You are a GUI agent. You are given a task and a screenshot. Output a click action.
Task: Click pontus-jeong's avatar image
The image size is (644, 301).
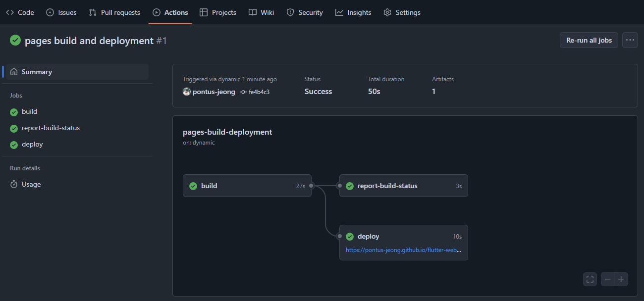coord(187,92)
